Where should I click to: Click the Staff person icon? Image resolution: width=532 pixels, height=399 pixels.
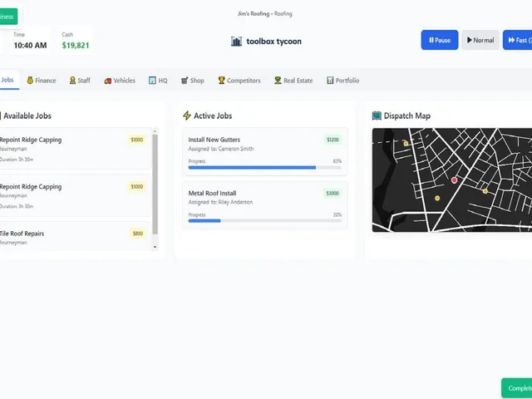click(x=72, y=81)
